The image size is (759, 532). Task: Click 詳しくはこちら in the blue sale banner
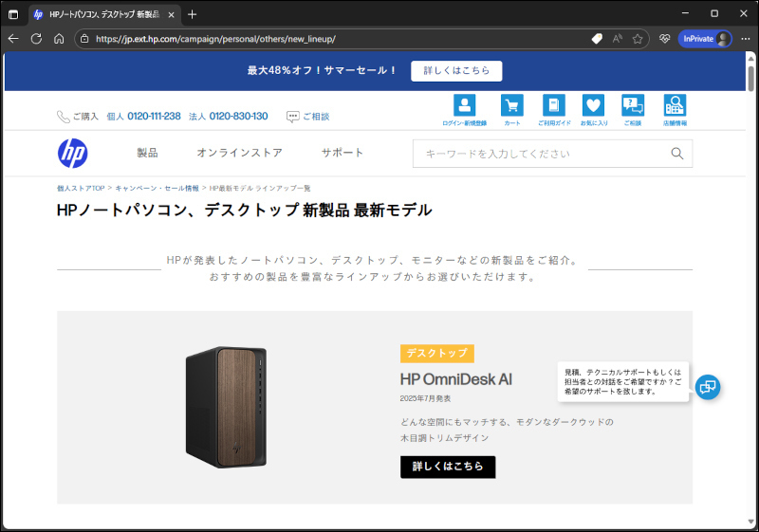[456, 71]
